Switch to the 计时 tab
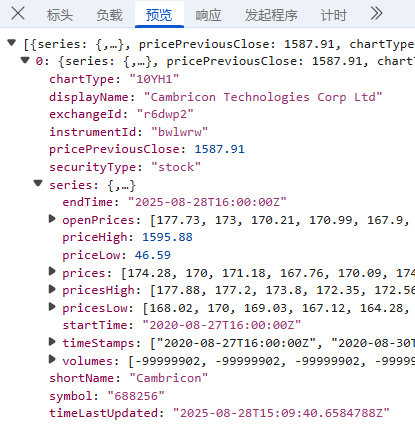Screen dimensions: 415x426 (333, 15)
